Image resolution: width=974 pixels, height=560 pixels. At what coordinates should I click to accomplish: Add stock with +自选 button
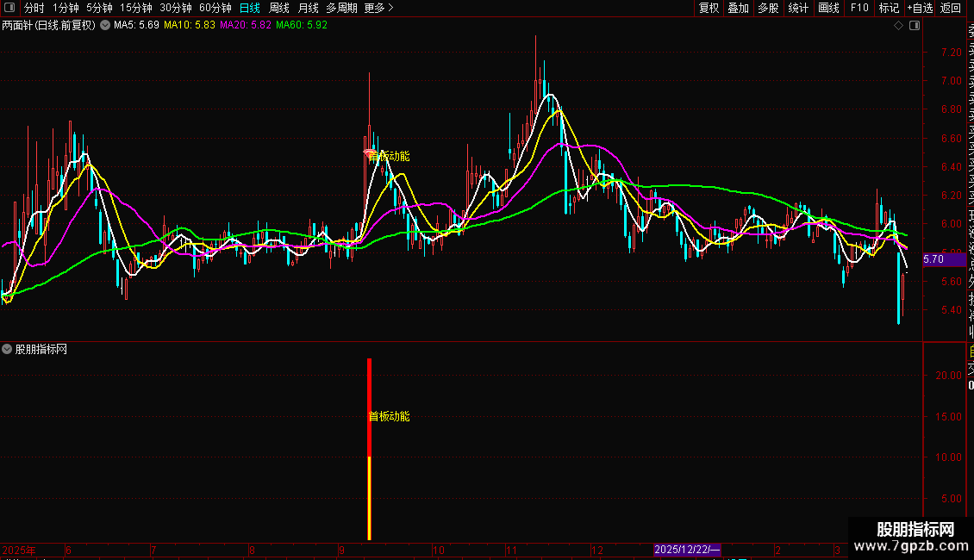click(x=920, y=8)
